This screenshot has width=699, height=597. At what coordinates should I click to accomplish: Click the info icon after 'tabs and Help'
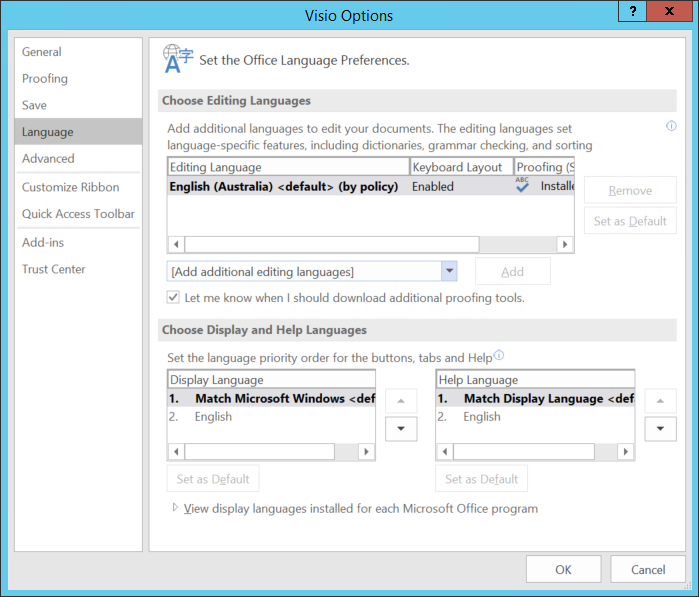click(499, 355)
